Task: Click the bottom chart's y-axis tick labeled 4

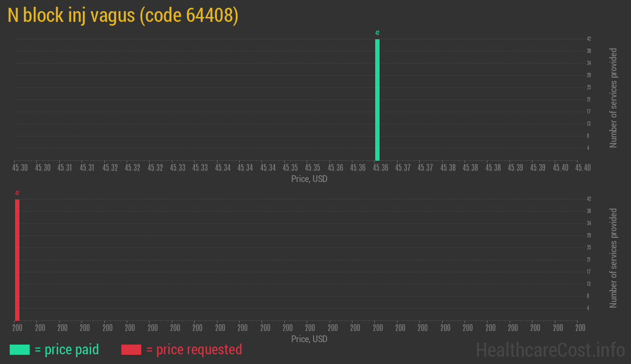Action: pyautogui.click(x=589, y=308)
